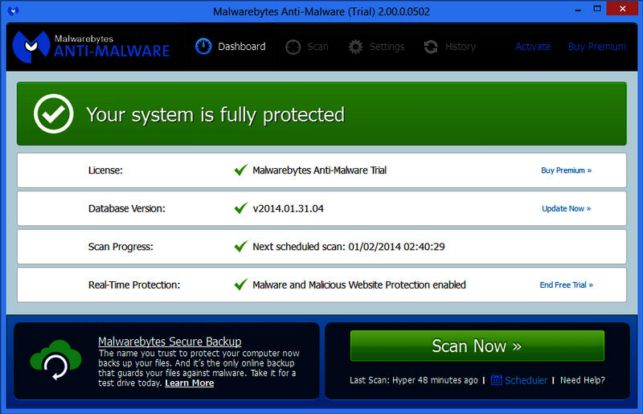Screen dimensions: 643x414
Task: Open the Dashboard tab
Action: tap(230, 47)
